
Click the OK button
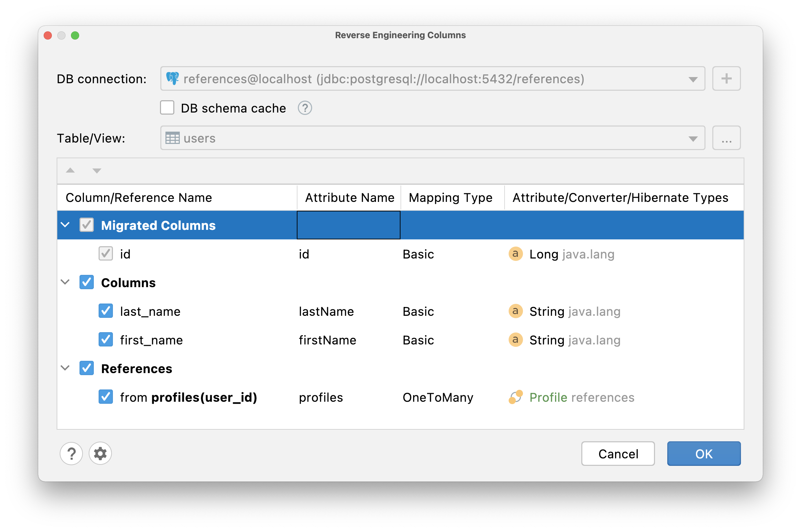pyautogui.click(x=703, y=454)
